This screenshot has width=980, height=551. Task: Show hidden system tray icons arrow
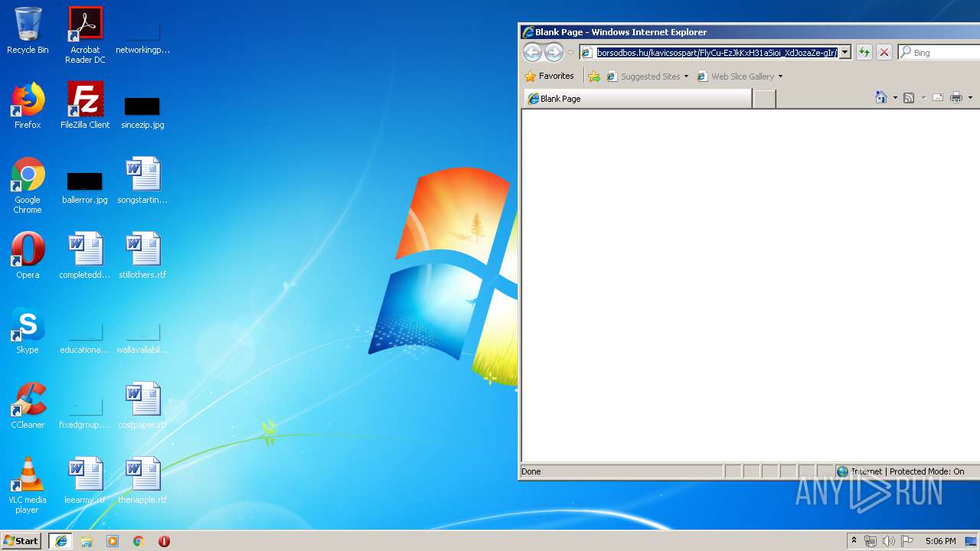pos(854,541)
